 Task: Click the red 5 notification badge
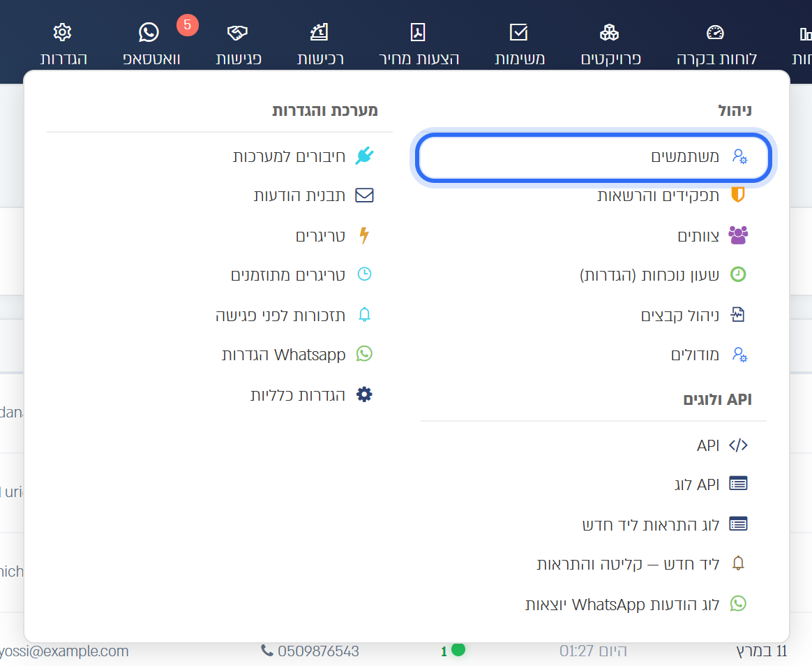point(188,25)
